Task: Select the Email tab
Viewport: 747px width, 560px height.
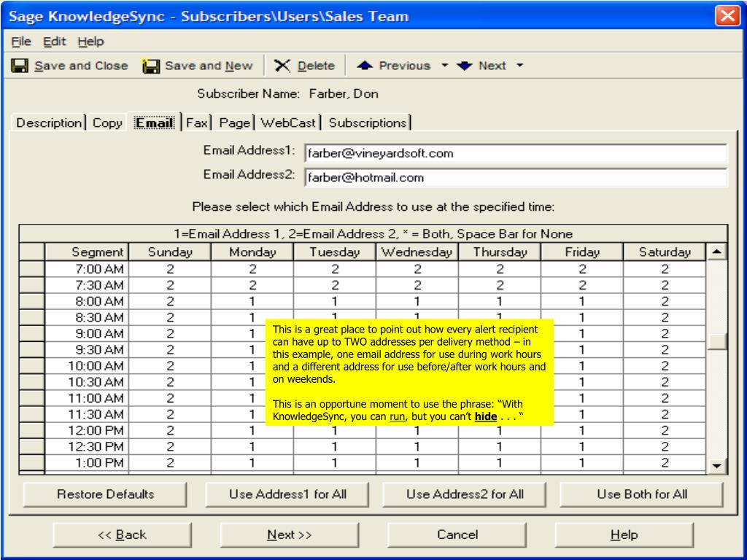Action: (x=155, y=122)
